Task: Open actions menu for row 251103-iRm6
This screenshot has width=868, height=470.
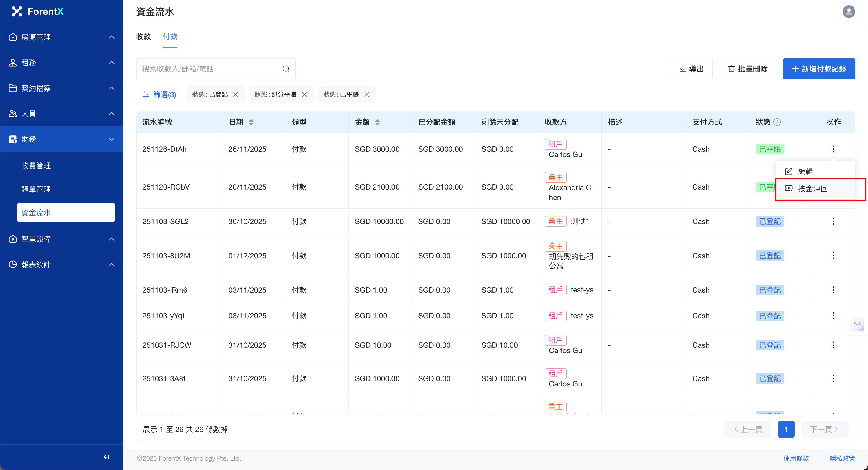Action: coord(833,290)
